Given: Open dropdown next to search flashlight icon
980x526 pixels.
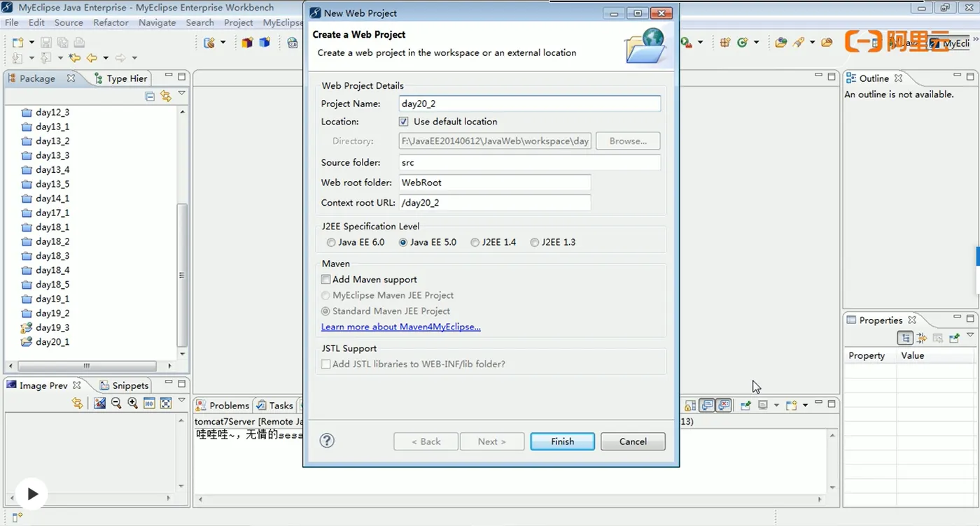Looking at the screenshot, I should 812,43.
